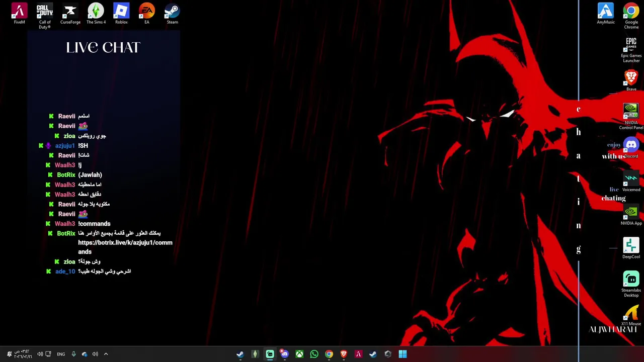The height and width of the screenshot is (362, 644).
Task: Click the BotRix username on the (Jawlah) message
Action: 66,175
